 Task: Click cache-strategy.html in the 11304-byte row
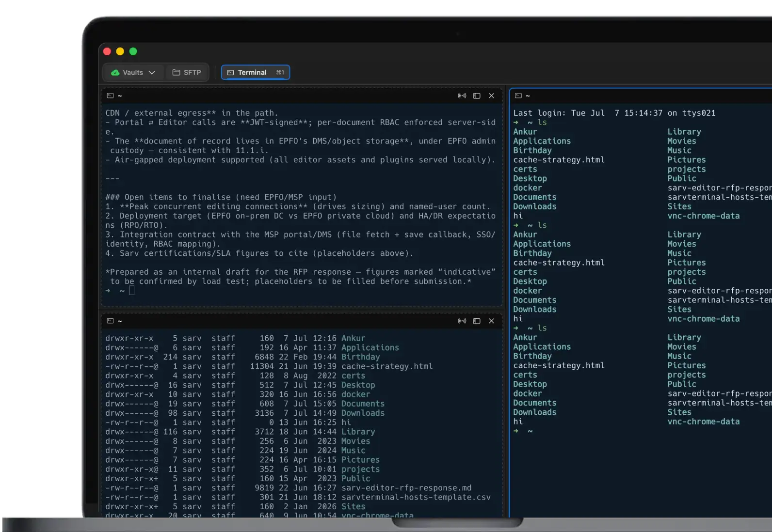point(387,367)
